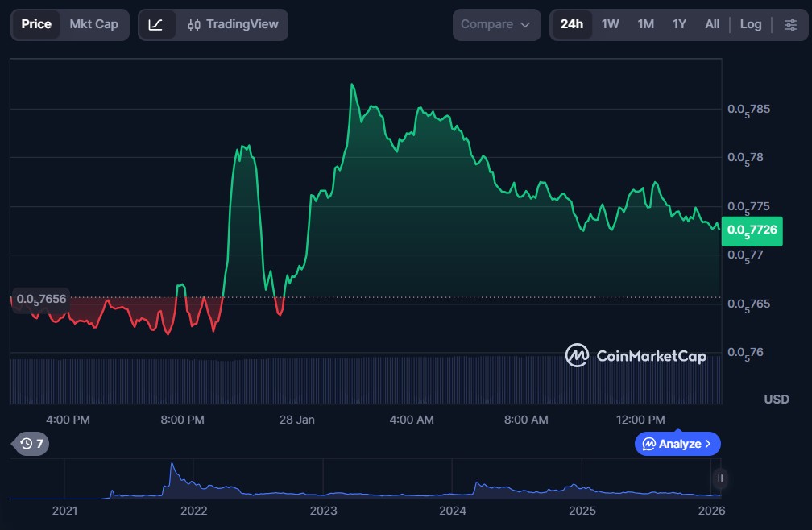Select the line chart view icon
Image resolution: width=812 pixels, height=530 pixels.
(x=156, y=24)
